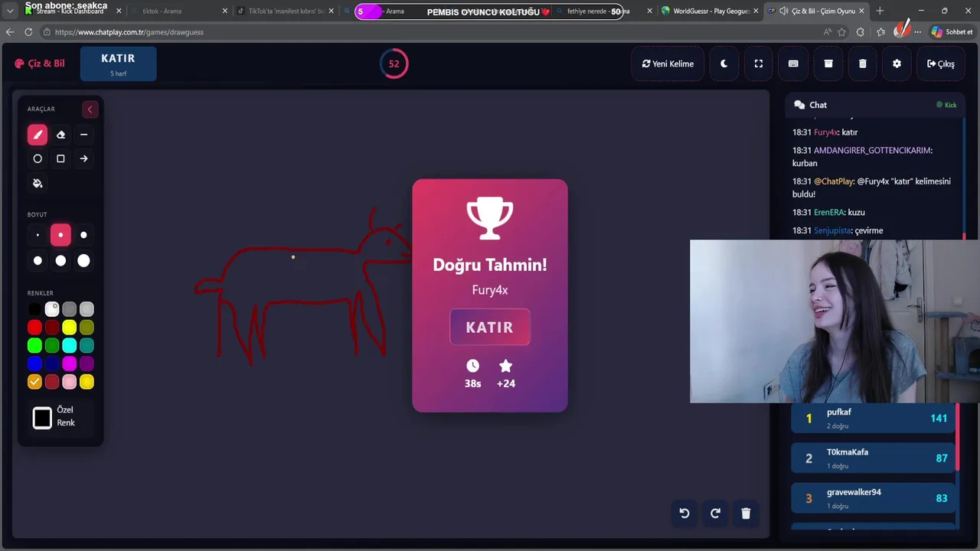Screen dimensions: 980x551
Task: Pick the third brush size
Action: (83, 235)
